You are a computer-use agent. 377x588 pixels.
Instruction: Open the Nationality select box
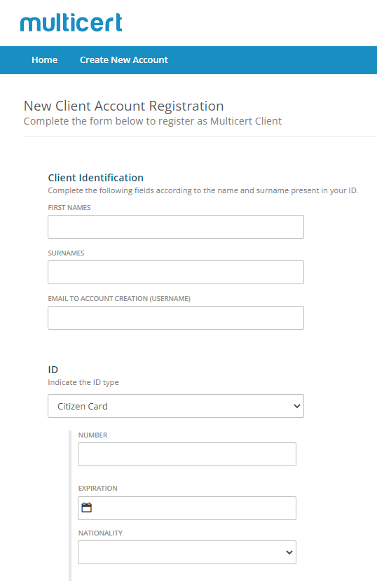[x=187, y=552]
